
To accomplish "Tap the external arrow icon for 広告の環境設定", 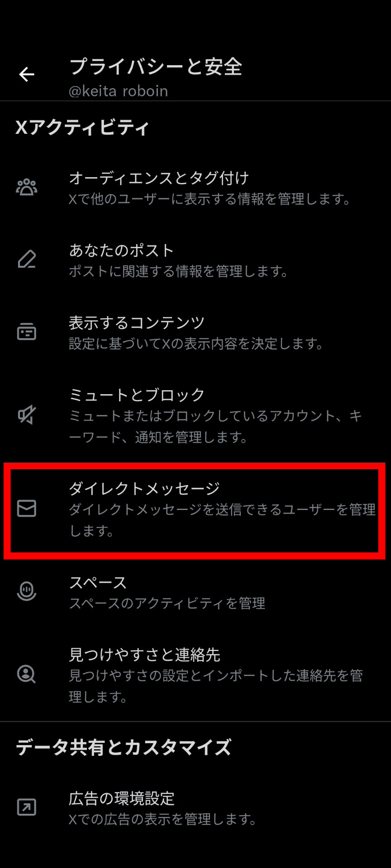I will pyautogui.click(x=27, y=807).
